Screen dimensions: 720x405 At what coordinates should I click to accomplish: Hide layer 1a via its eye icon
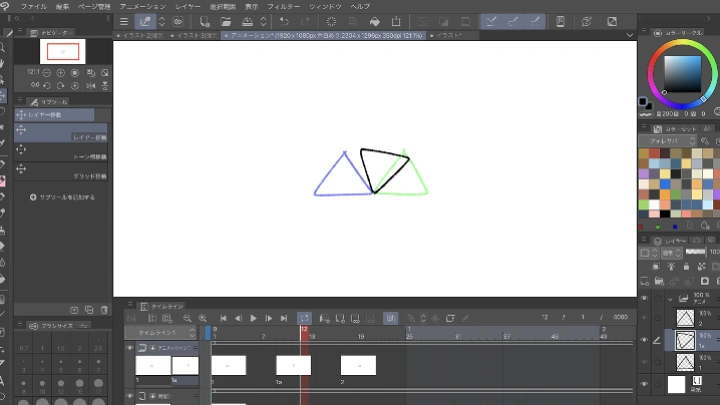coord(644,340)
